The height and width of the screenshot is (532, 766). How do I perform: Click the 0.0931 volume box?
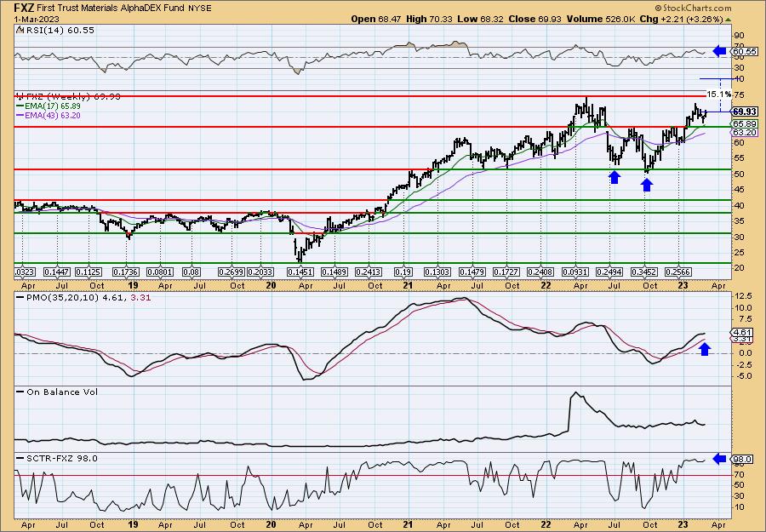575,272
